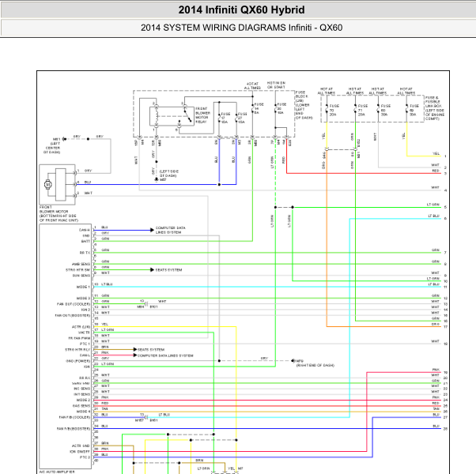Viewport: 476px width, 474px height.
Task: Click 'FUSE & FUSIBLE LINK BOX' label
Action: tap(435, 108)
